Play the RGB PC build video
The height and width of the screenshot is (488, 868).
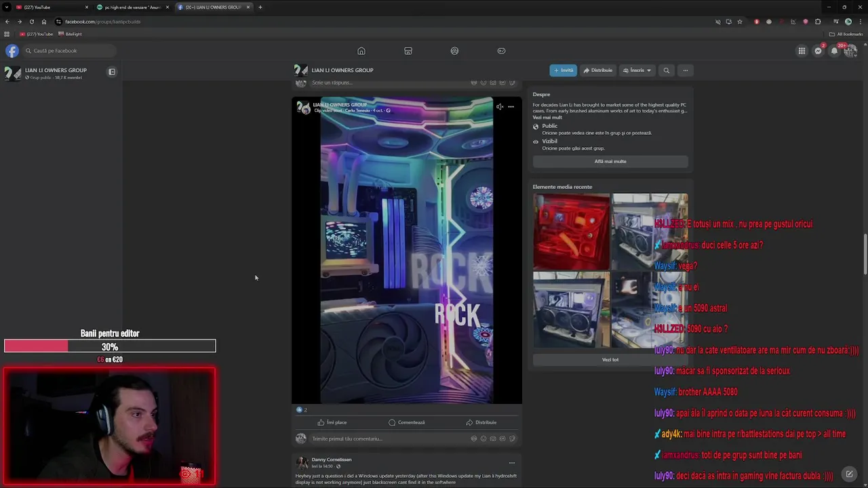pyautogui.click(x=407, y=251)
